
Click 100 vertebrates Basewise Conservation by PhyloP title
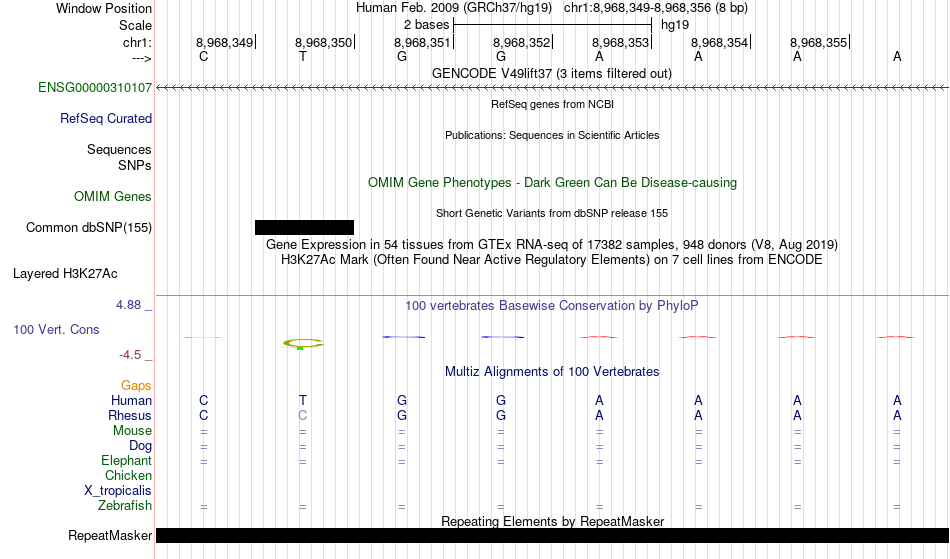point(552,306)
